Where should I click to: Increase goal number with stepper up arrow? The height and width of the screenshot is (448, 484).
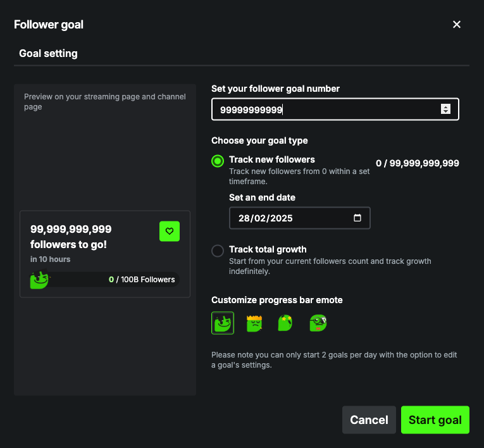point(445,106)
